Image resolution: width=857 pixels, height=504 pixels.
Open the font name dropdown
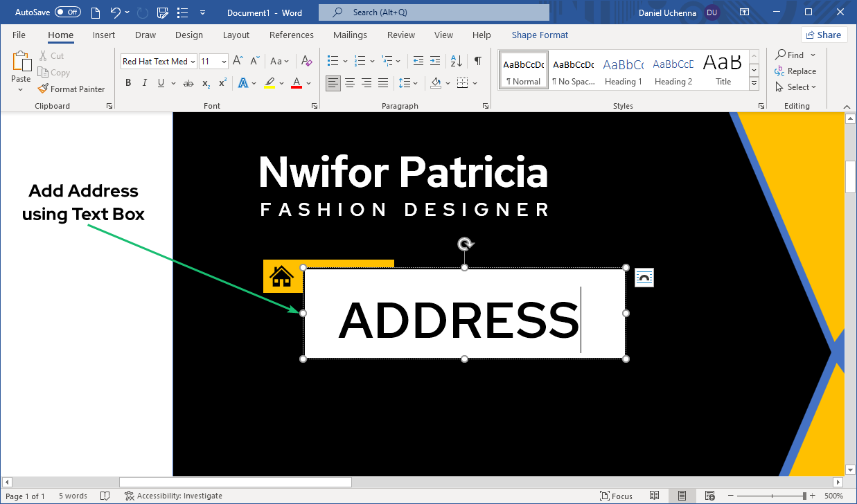tap(193, 62)
